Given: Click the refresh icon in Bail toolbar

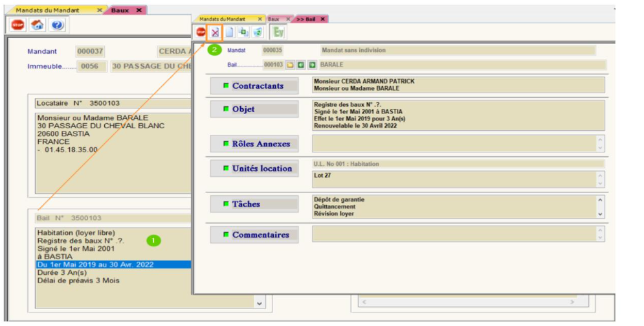Looking at the screenshot, I should pyautogui.click(x=258, y=32).
